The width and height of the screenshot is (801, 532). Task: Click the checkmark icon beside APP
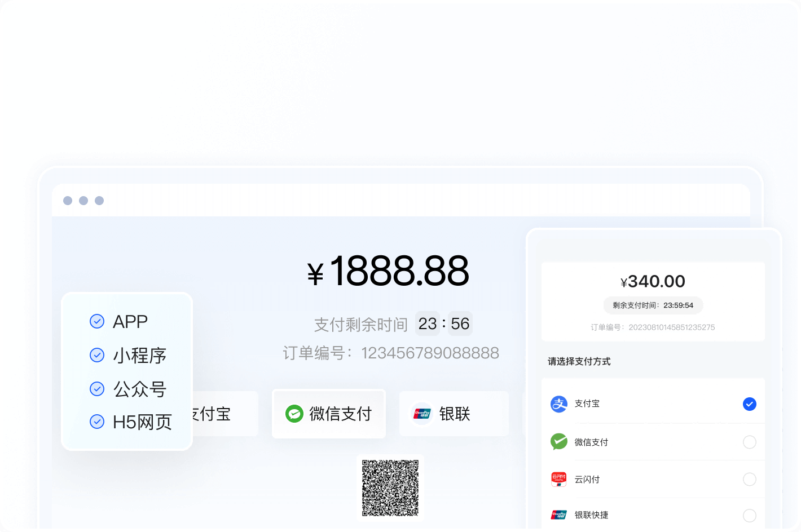tap(97, 321)
